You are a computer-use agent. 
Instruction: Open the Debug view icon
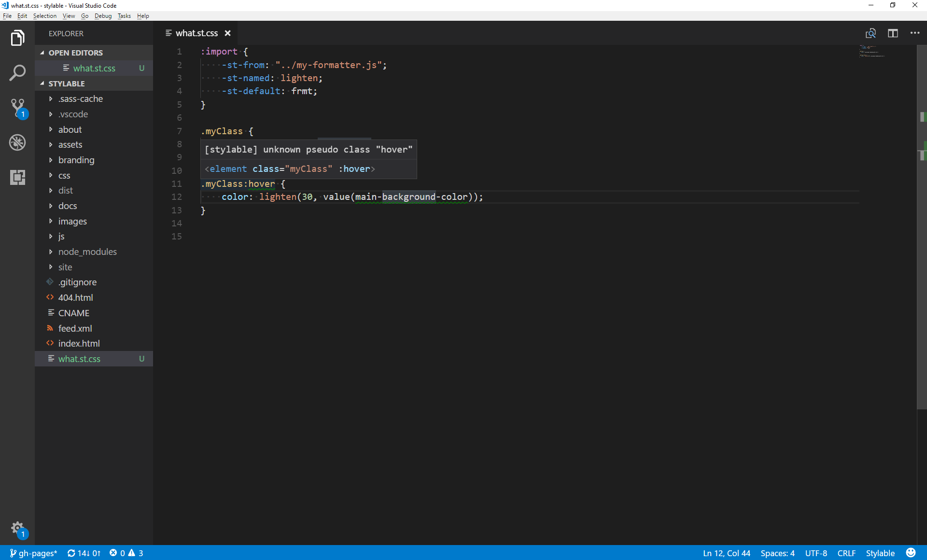click(17, 142)
